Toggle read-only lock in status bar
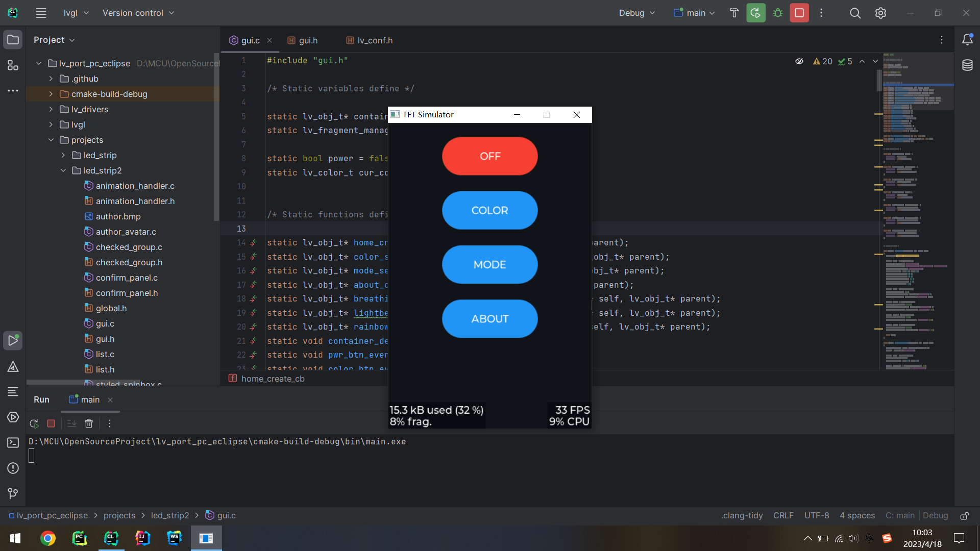Screen dimensions: 980x551 pos(964,516)
